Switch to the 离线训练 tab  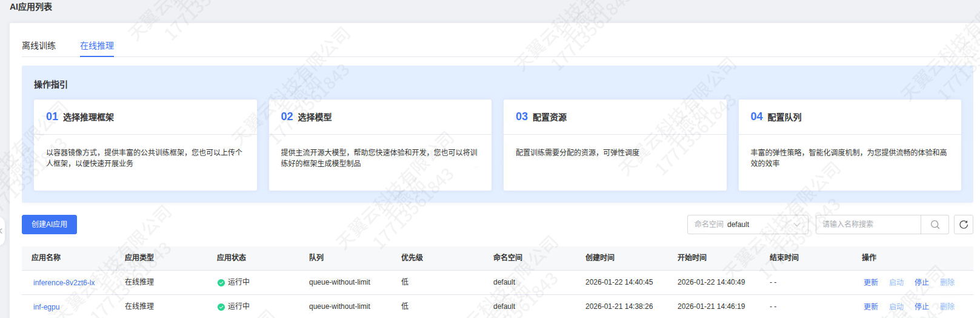point(39,46)
